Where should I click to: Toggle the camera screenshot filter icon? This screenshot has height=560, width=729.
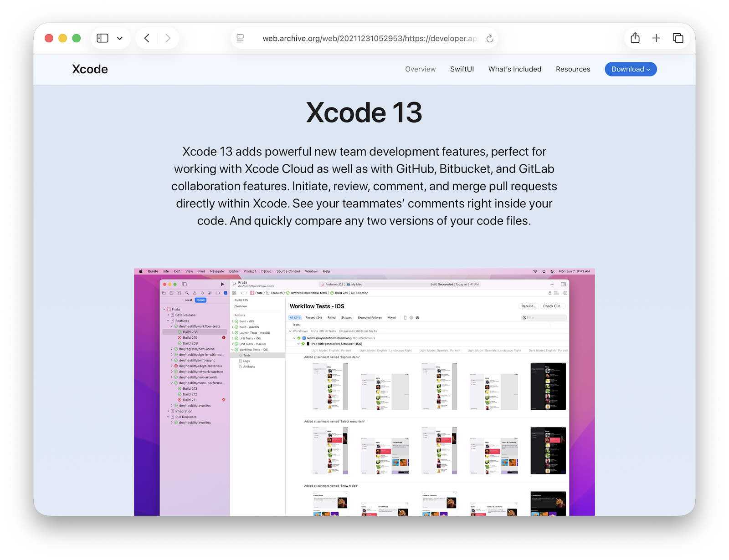pyautogui.click(x=417, y=317)
